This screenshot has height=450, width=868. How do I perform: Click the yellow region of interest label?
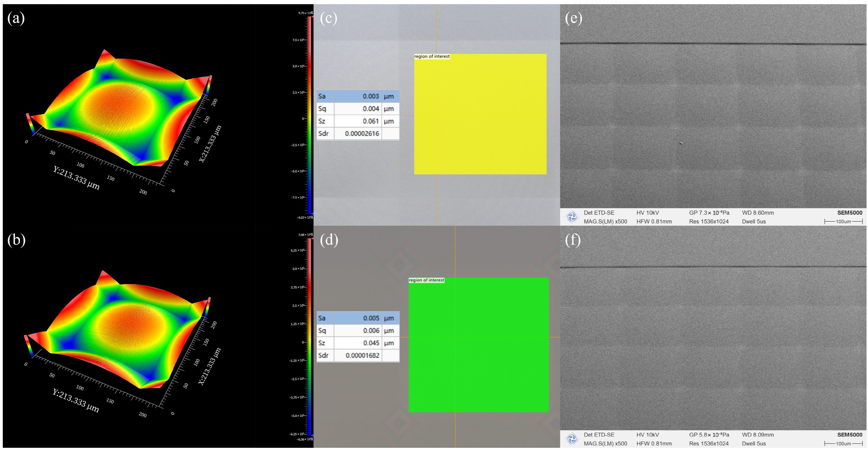pos(432,57)
